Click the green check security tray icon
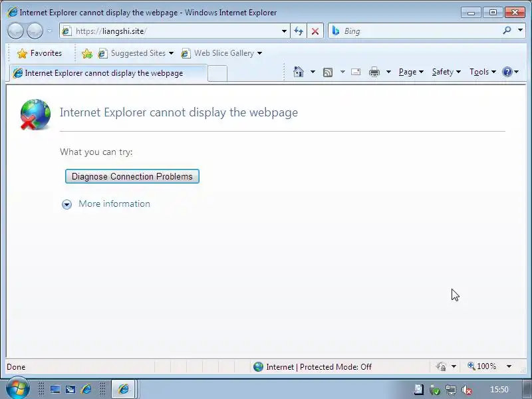The image size is (532, 399). point(435,390)
